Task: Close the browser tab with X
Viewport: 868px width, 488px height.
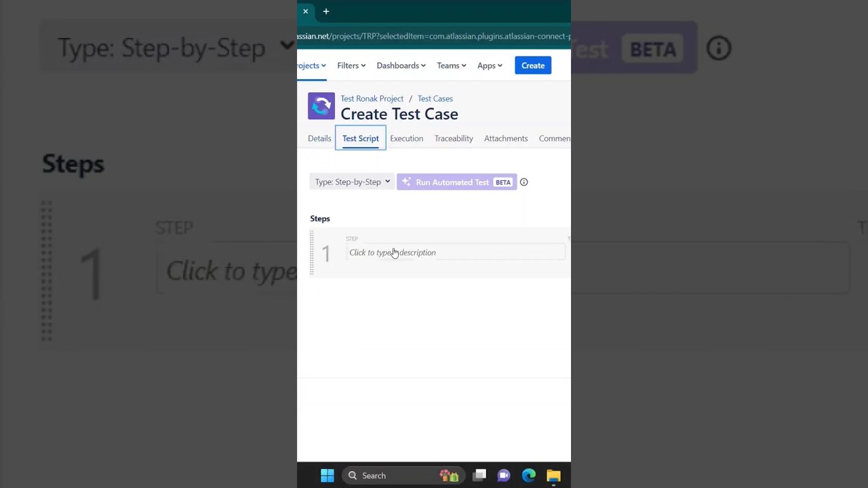Action: pos(305,12)
